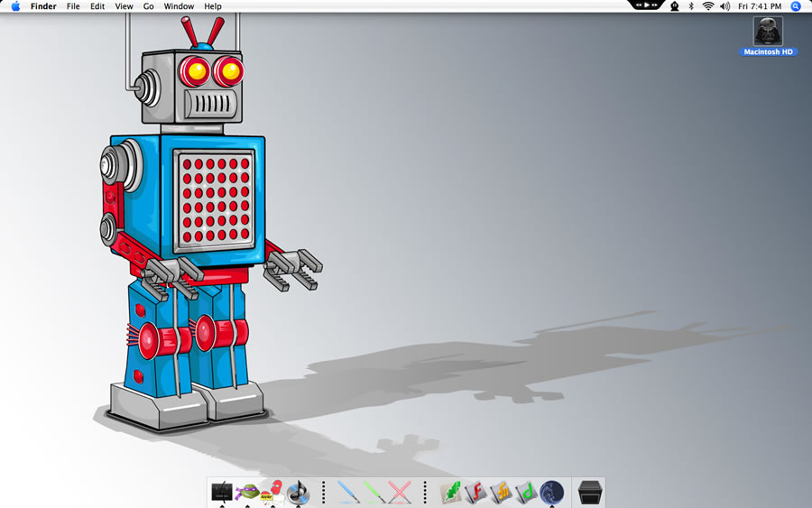Open the File menu
Image resolution: width=812 pixels, height=508 pixels.
tap(73, 6)
